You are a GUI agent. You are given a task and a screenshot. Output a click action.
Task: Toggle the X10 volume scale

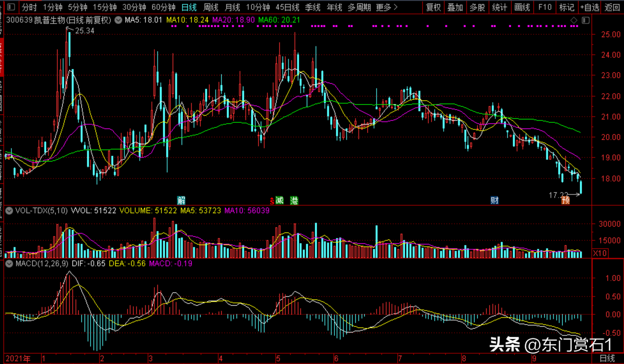[600, 253]
